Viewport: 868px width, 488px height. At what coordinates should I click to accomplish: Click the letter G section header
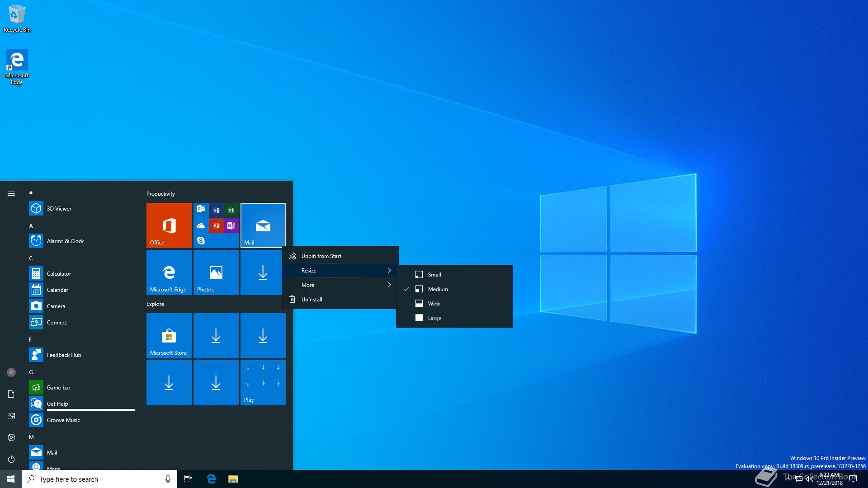31,372
